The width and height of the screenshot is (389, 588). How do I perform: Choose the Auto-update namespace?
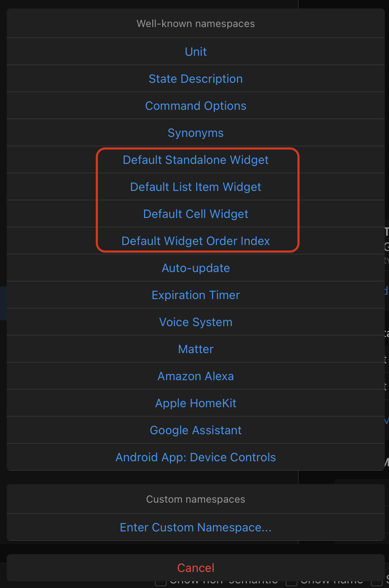196,268
